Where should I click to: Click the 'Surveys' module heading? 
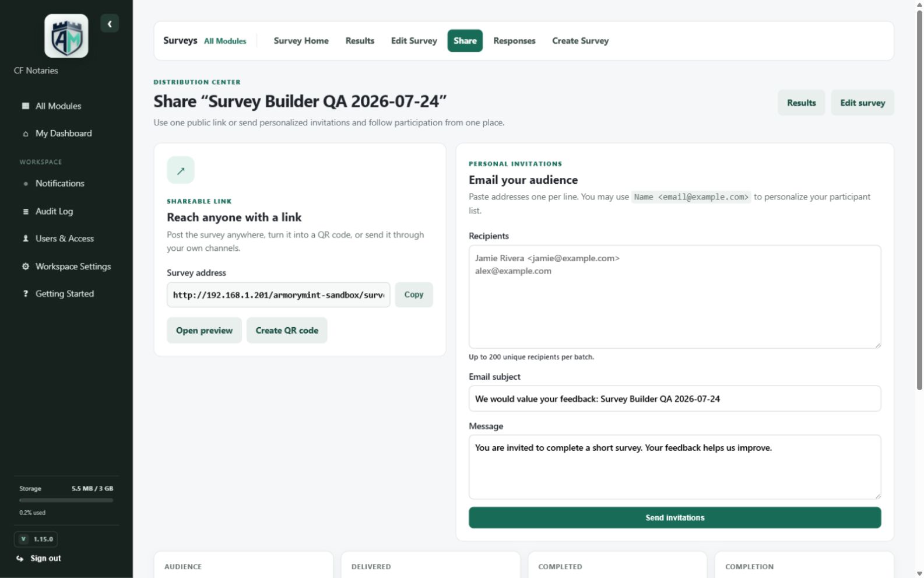pyautogui.click(x=180, y=41)
